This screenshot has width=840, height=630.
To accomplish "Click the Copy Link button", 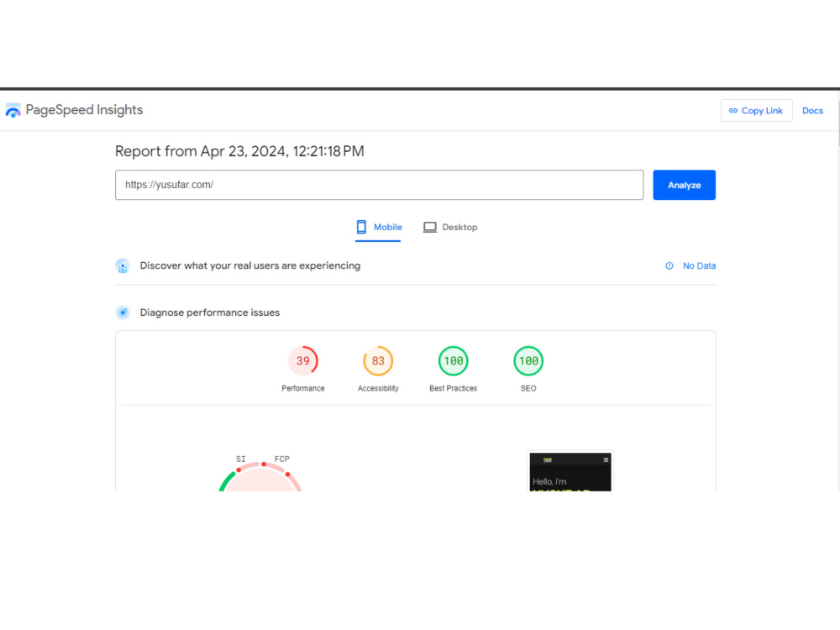I will 756,111.
